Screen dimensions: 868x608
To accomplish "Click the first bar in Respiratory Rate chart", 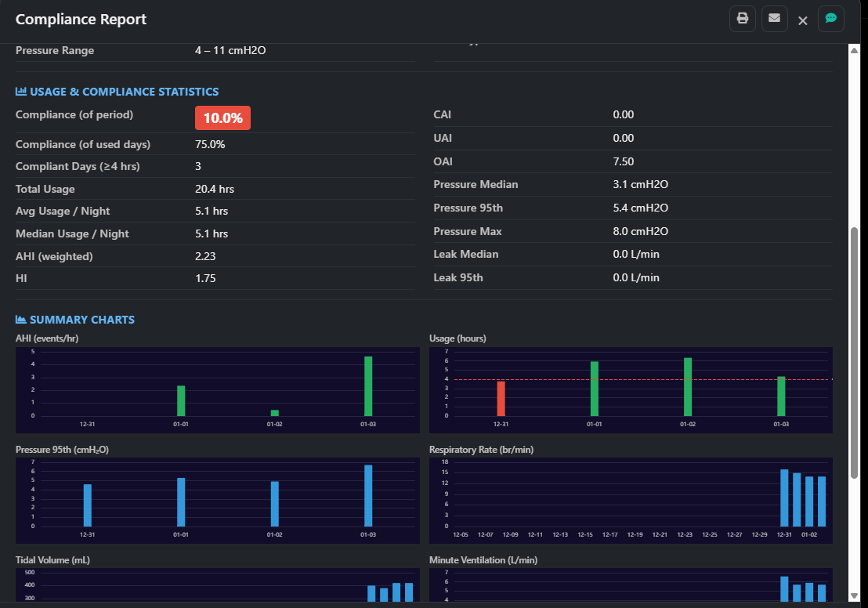I will [x=784, y=498].
